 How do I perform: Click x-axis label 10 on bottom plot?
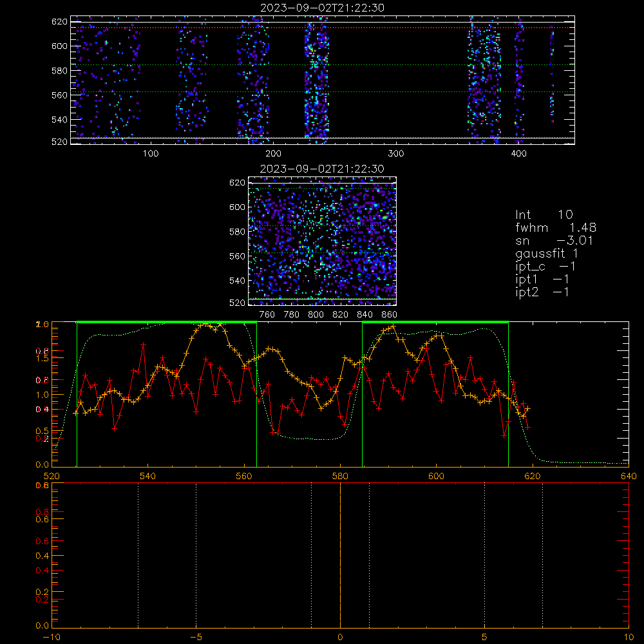coord(629,638)
